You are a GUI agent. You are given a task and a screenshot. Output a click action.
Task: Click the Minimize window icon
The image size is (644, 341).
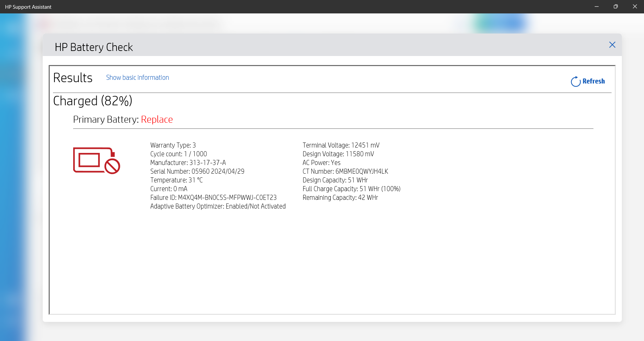[596, 6]
